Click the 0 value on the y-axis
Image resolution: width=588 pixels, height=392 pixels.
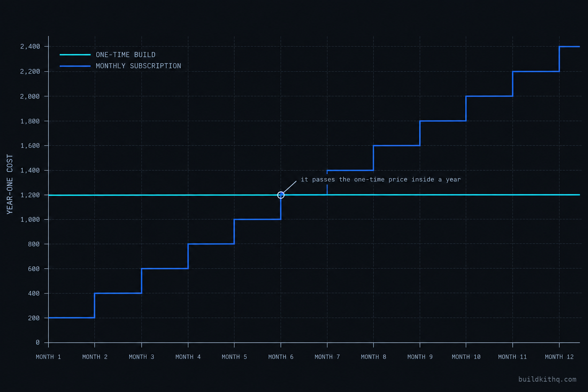point(38,343)
